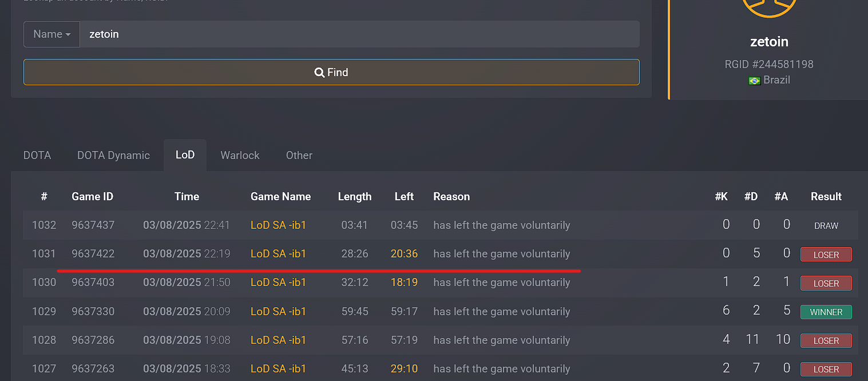The image size is (868, 381).
Task: Click the RGID #244581198 text
Action: pos(769,65)
